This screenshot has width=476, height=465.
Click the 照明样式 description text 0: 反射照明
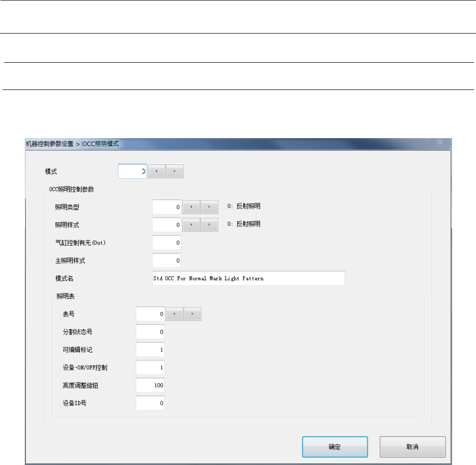tap(244, 224)
